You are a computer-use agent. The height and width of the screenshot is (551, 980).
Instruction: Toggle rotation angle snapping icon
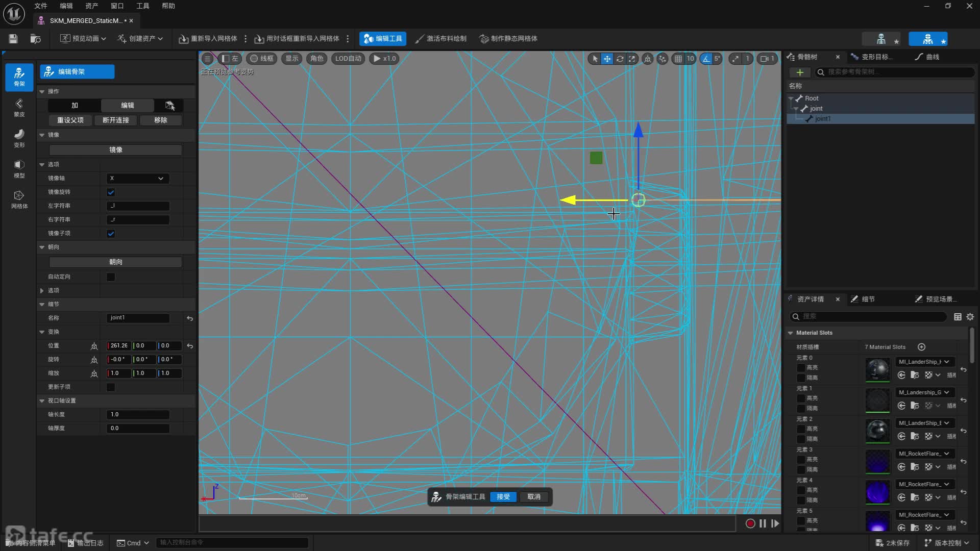pos(706,59)
